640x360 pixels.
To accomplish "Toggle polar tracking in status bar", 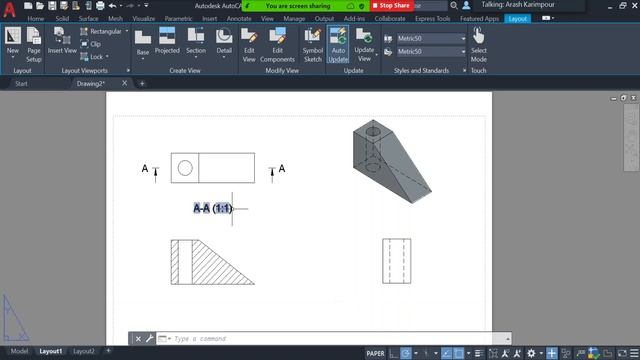I will tap(405, 353).
